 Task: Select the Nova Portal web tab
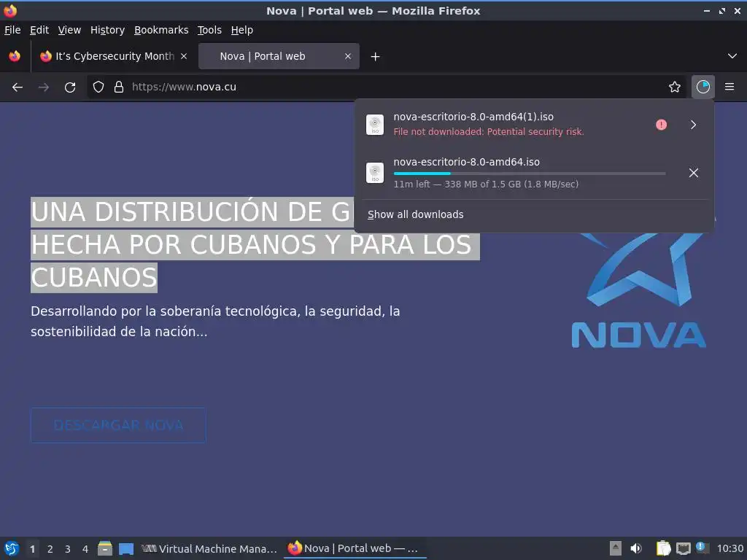(x=279, y=56)
